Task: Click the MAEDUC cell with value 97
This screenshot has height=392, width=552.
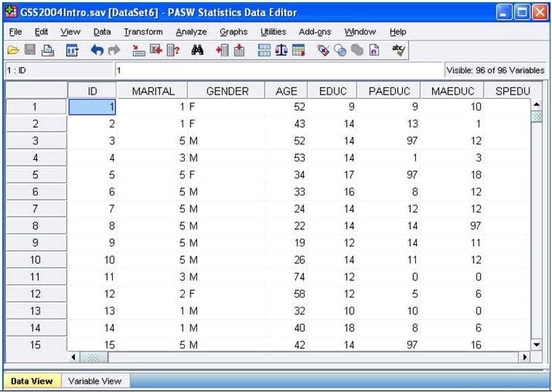Action: [x=452, y=225]
